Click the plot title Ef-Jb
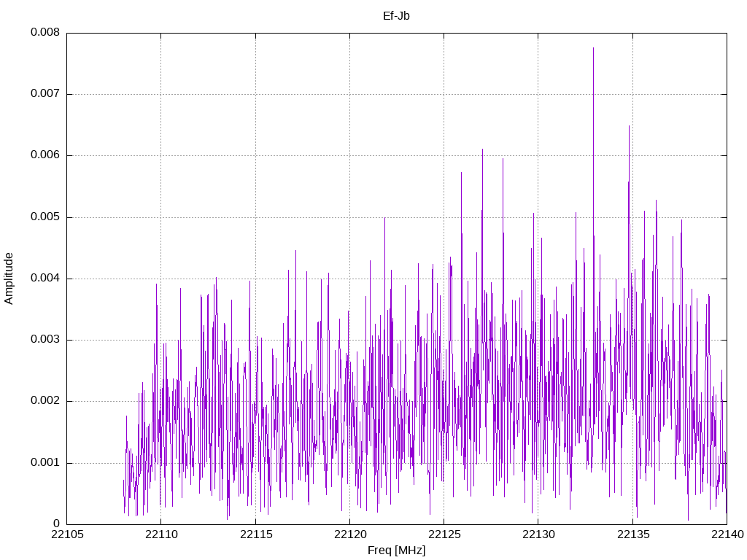Screen dimensions: 747x560 coord(396,16)
